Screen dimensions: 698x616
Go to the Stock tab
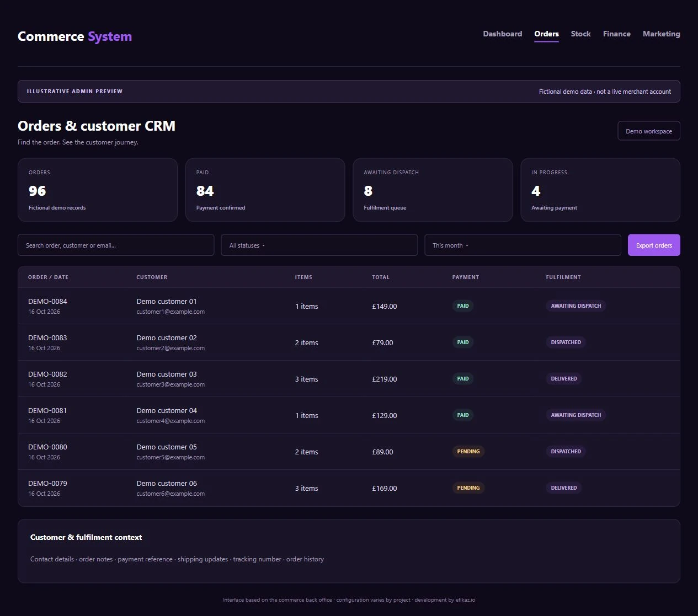pyautogui.click(x=580, y=34)
